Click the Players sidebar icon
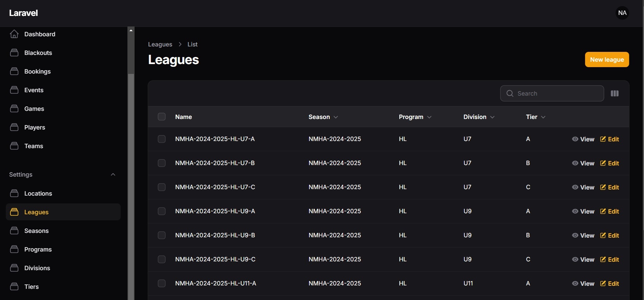Image resolution: width=644 pixels, height=300 pixels. [x=14, y=127]
